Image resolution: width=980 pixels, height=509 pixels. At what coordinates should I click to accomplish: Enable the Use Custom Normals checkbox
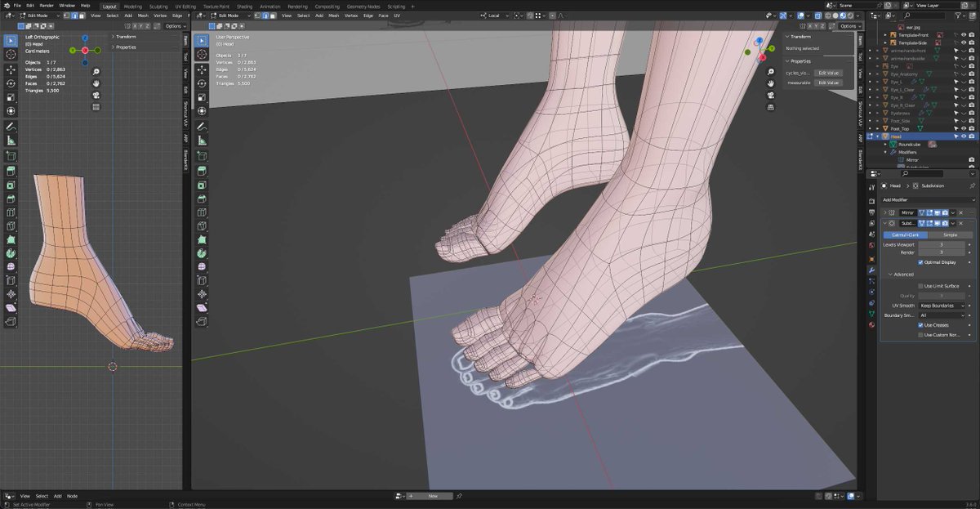pos(921,334)
